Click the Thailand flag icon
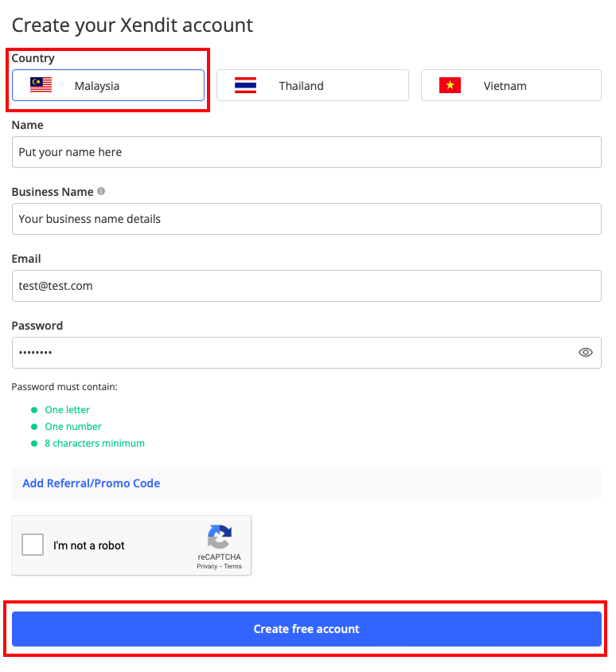 pyautogui.click(x=245, y=85)
